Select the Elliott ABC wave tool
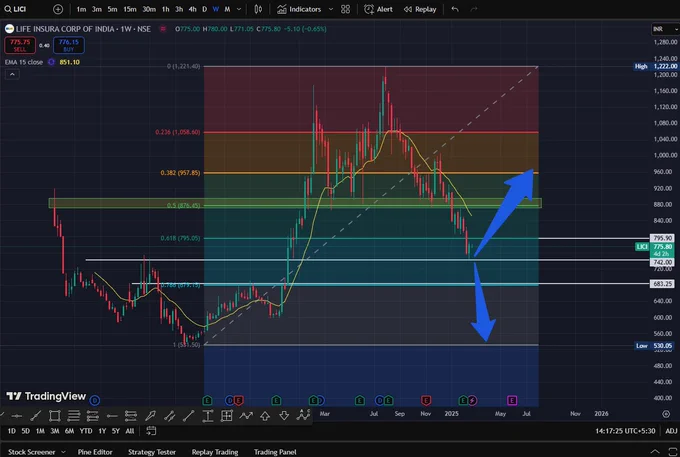Screen dimensions: 680x457 coord(303,415)
